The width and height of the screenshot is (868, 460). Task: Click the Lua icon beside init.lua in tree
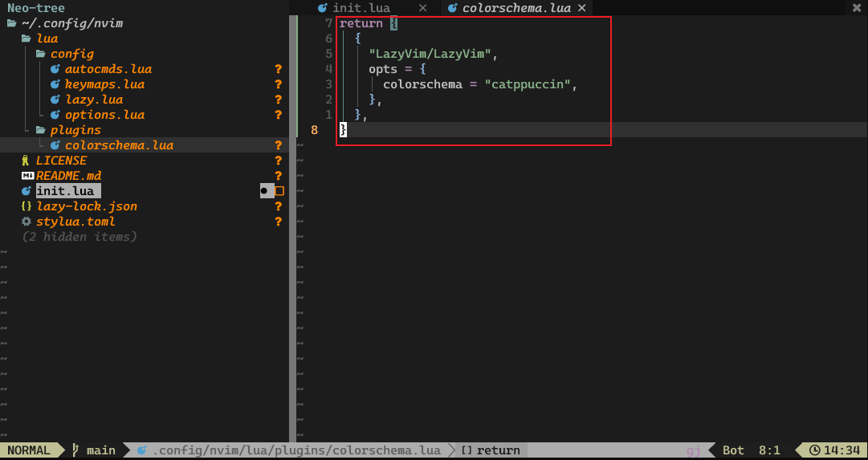click(x=26, y=191)
